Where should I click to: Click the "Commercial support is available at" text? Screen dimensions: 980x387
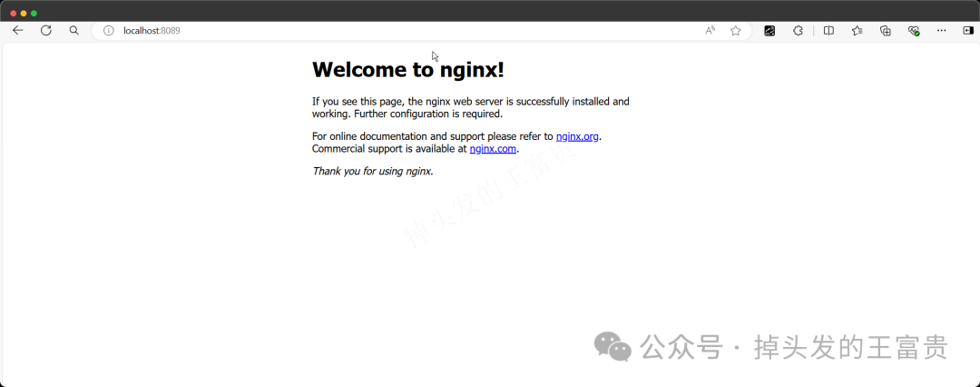(x=389, y=149)
